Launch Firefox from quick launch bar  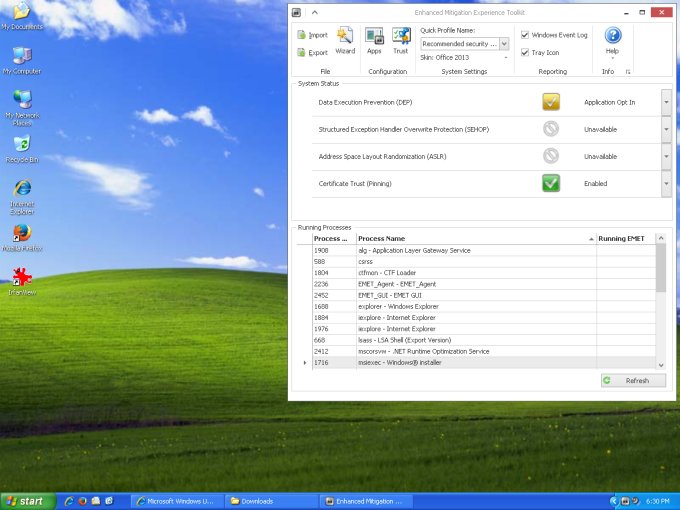[82, 501]
